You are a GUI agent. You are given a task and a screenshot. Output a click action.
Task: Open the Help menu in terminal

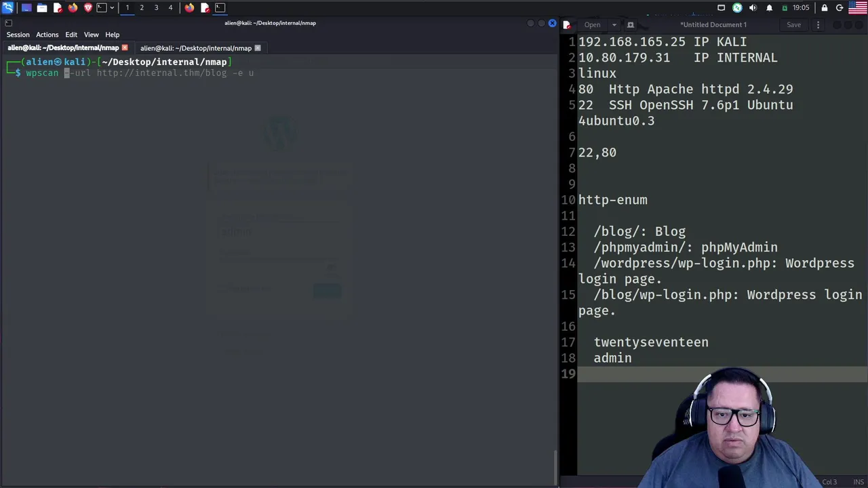[113, 35]
